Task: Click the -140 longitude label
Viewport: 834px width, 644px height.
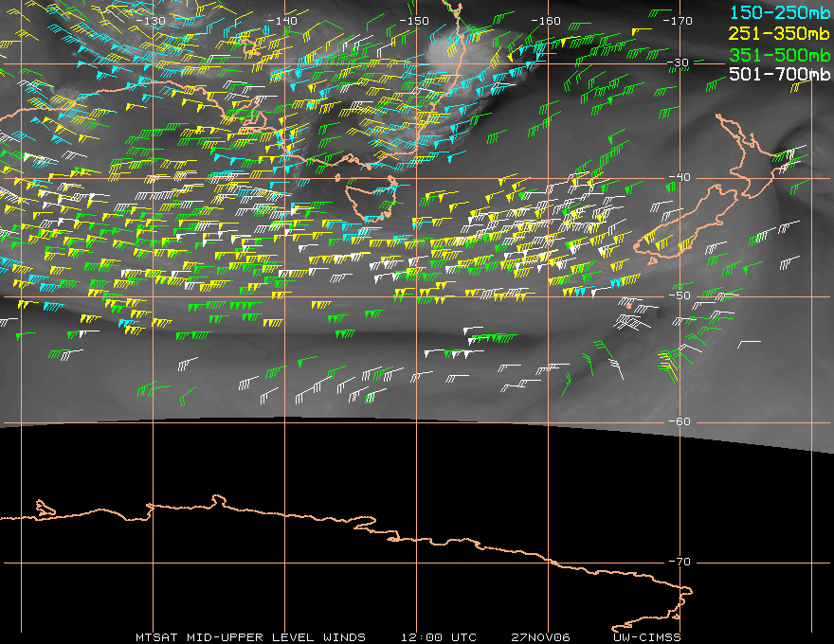Action: point(281,21)
